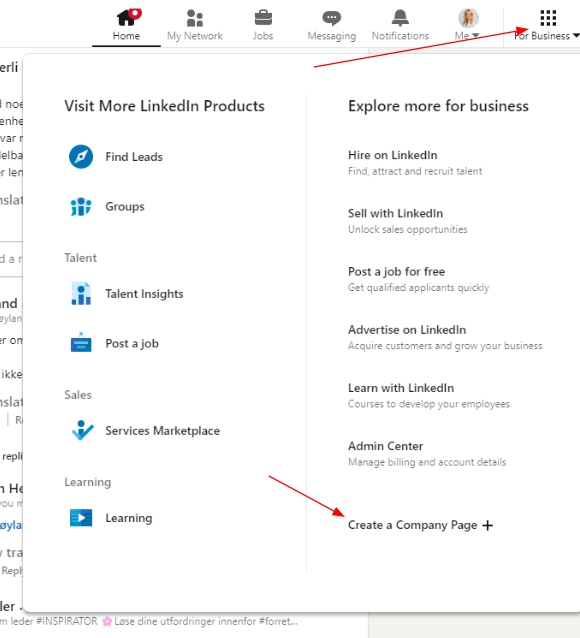Click the Talent Insights chart icon
The height and width of the screenshot is (638, 580).
tap(81, 293)
